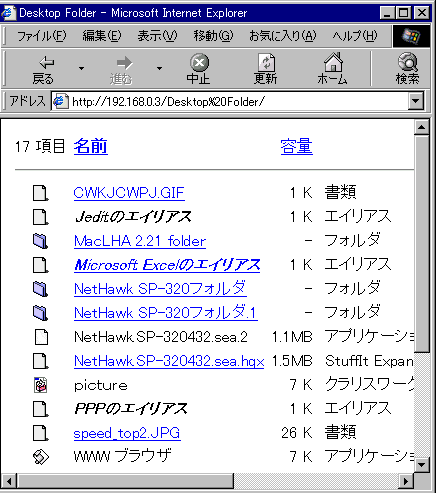The image size is (436, 493).
Task: Click the Refresh (更新) toolbar button
Action: 266,69
